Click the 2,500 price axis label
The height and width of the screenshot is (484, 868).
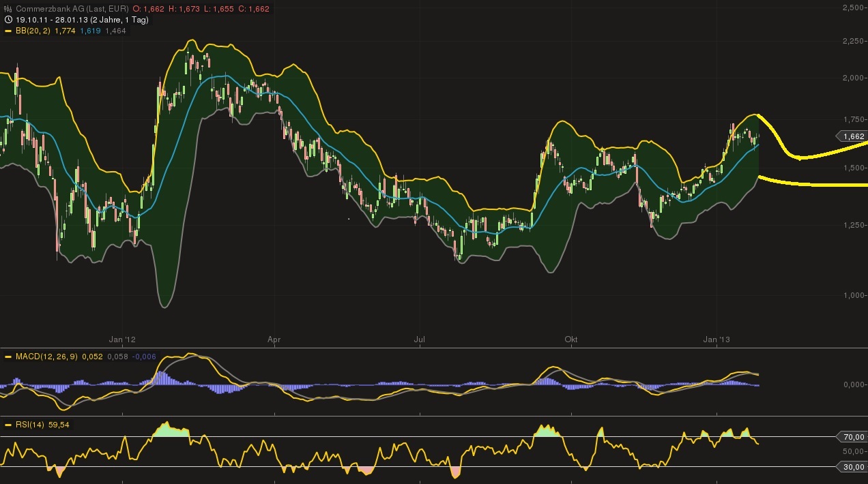click(852, 7)
